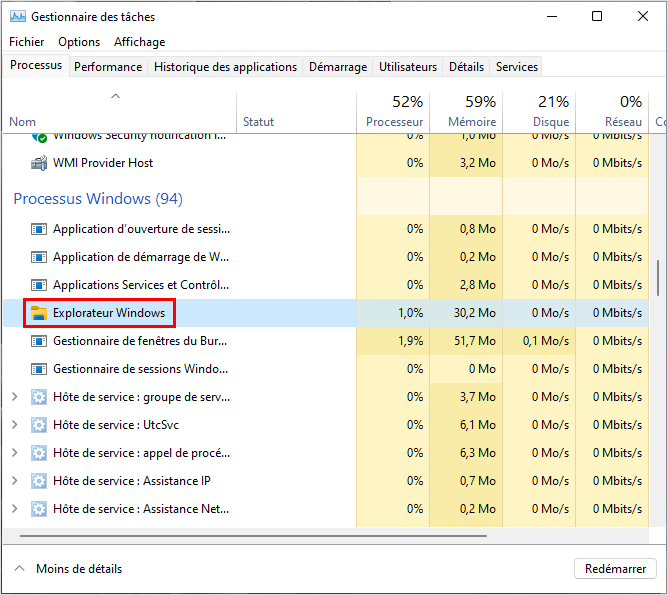Click the 1,0% processor value

(411, 313)
